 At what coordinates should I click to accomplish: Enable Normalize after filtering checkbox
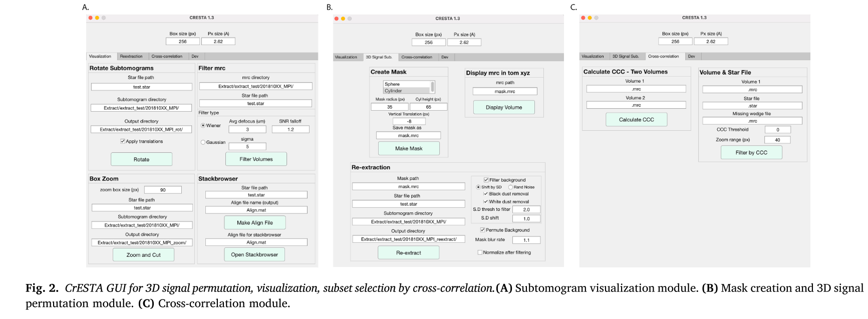point(480,252)
